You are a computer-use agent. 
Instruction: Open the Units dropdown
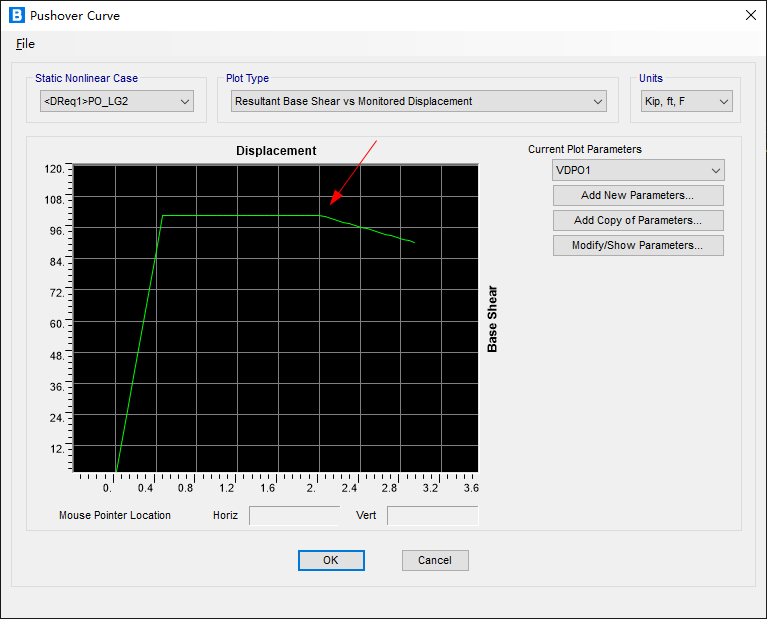[686, 101]
